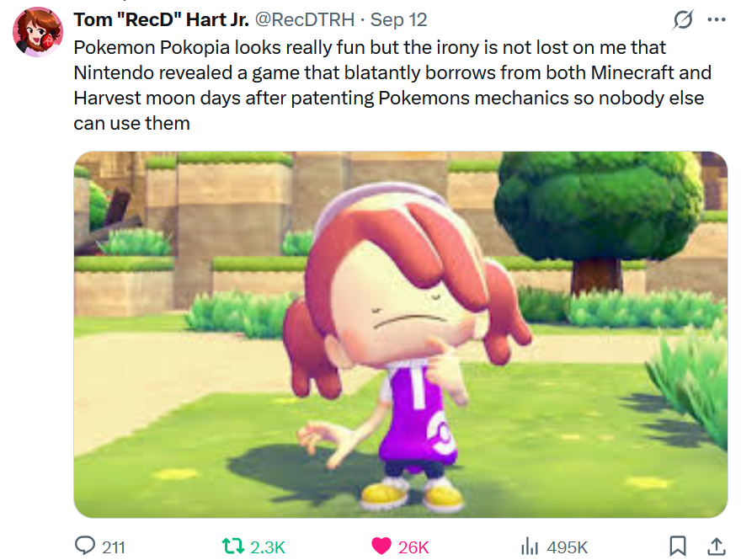The width and height of the screenshot is (741, 560).
Task: Click the Grok explain icon
Action: (x=683, y=19)
